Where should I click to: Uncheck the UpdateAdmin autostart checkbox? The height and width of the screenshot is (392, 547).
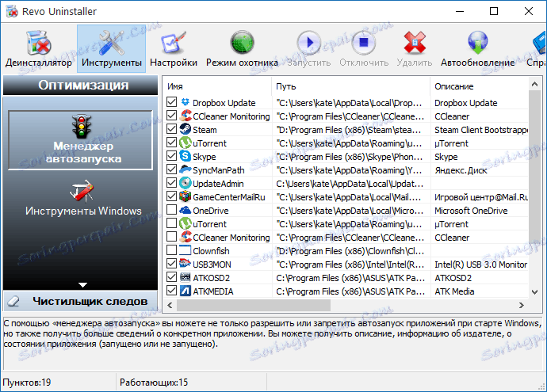click(171, 183)
